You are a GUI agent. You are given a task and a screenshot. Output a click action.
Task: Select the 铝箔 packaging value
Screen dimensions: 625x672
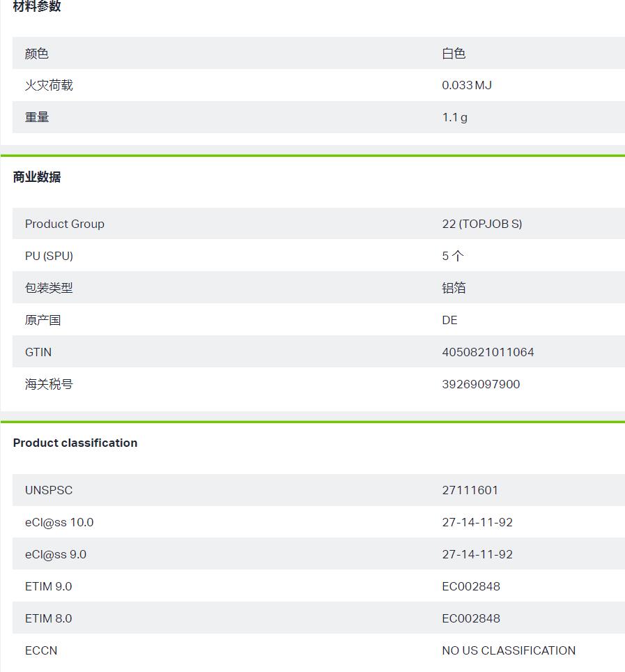454,288
